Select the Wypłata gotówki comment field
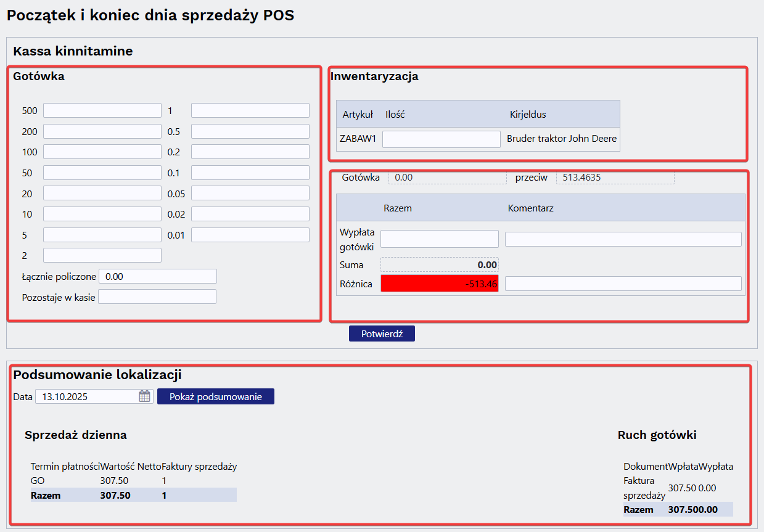This screenshot has height=532, width=764. click(x=623, y=239)
